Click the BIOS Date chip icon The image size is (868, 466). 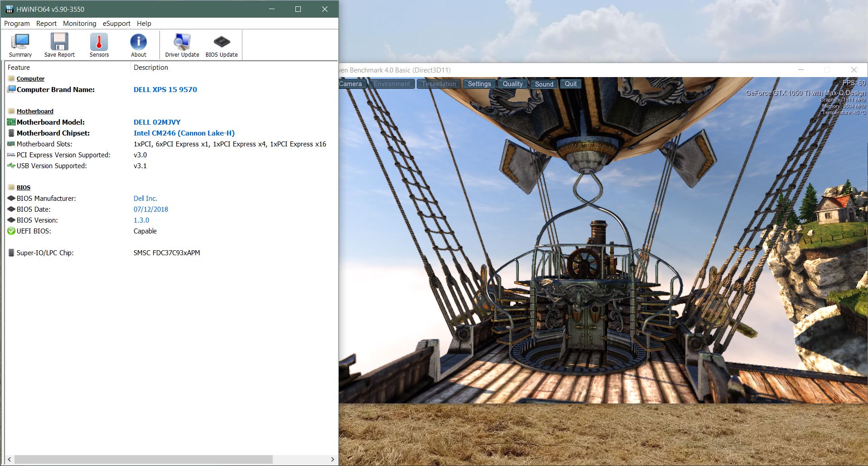click(11, 209)
